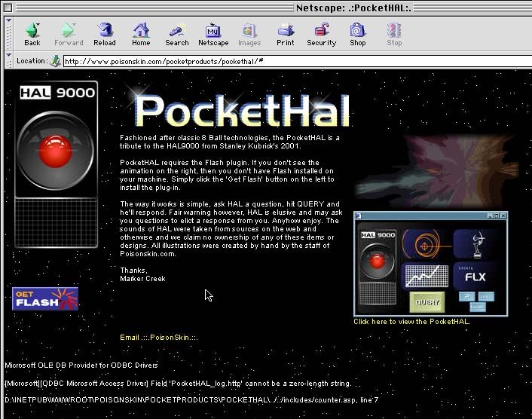This screenshot has height=419, width=532.
Task: Click into the Location URL field
Action: click(x=297, y=61)
